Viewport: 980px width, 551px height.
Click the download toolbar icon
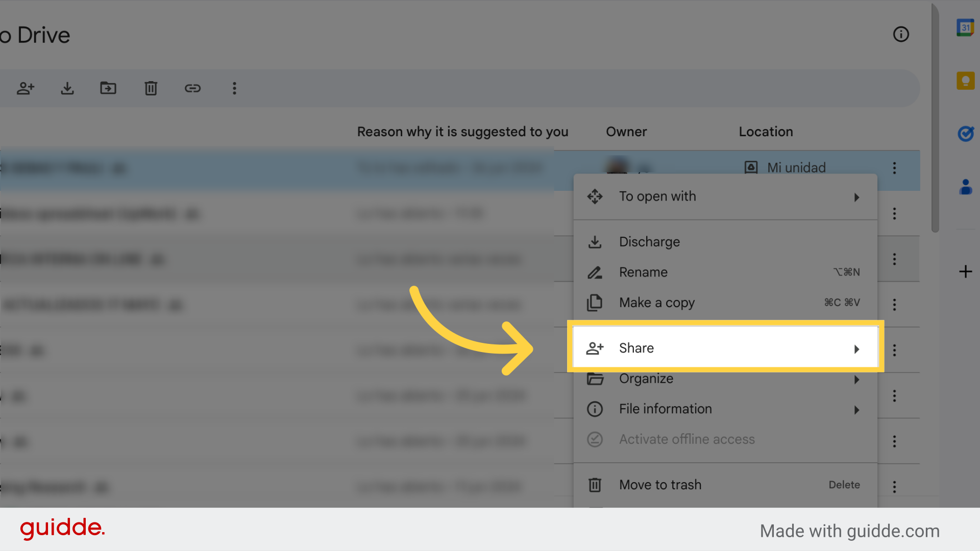67,88
